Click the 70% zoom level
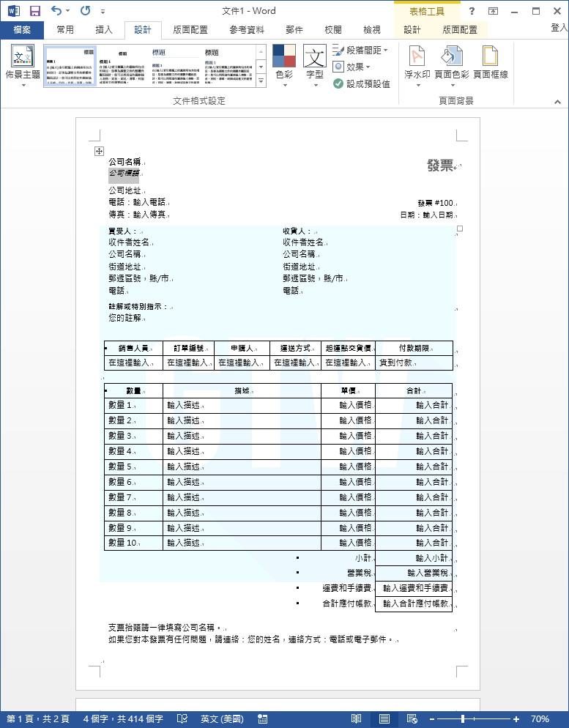Screen dimensions: 569x728 tap(540, 718)
